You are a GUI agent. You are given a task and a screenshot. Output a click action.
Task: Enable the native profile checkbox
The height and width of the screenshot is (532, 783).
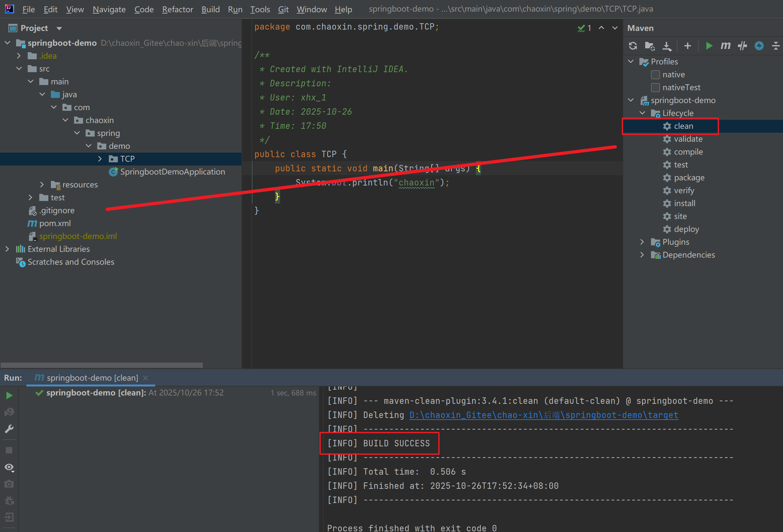655,74
